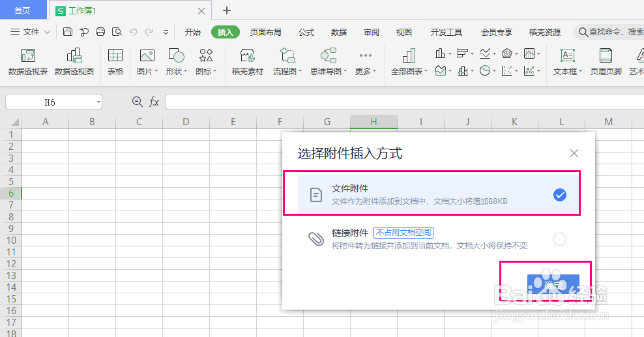
Task: Add a new tab with plus button
Action: pyautogui.click(x=227, y=10)
